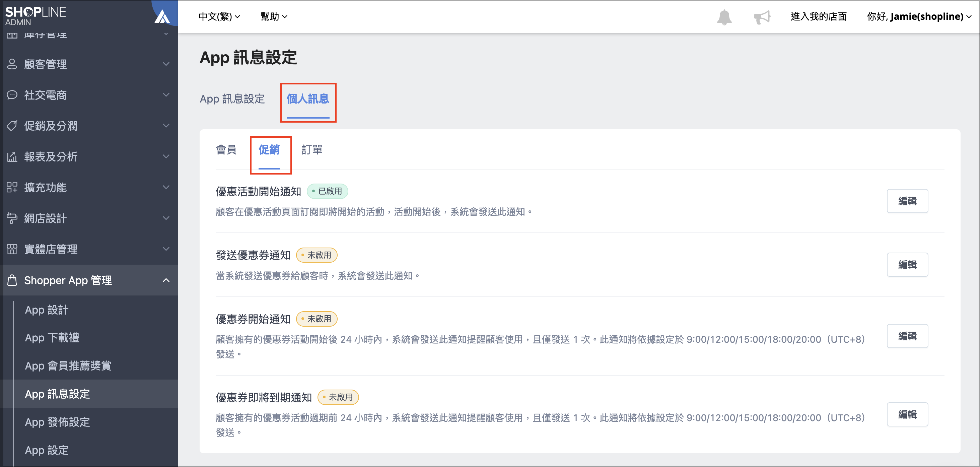
Task: Select the 促銷 sub-tab
Action: point(269,149)
